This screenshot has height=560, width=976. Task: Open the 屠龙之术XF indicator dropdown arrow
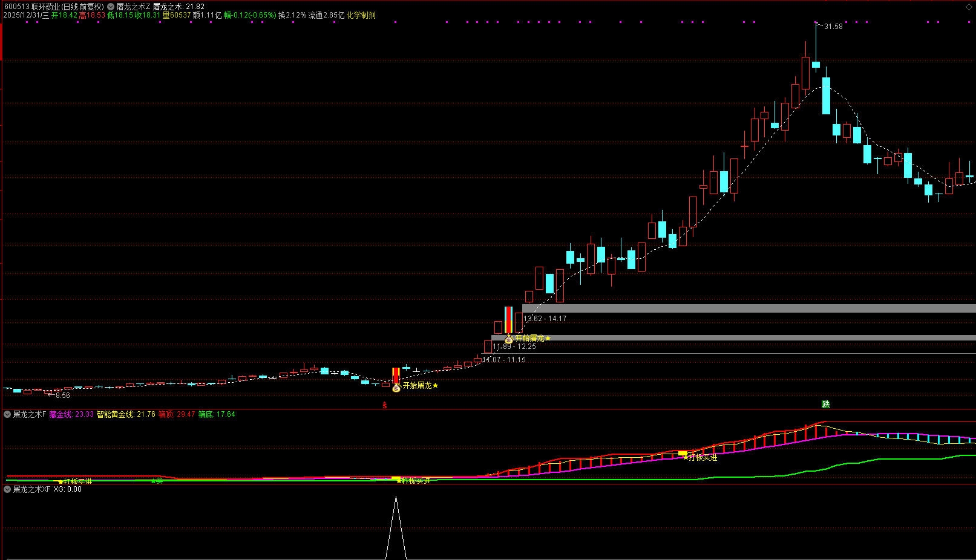(x=7, y=489)
